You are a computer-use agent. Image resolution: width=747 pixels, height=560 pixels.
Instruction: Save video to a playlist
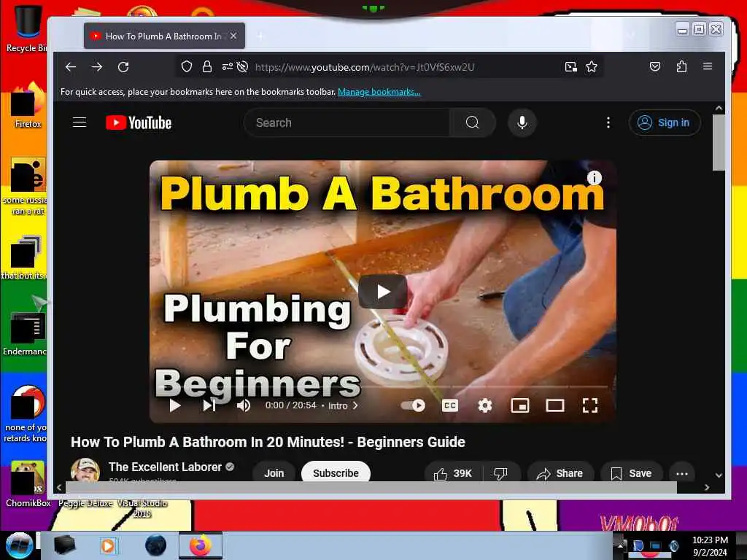coord(631,473)
